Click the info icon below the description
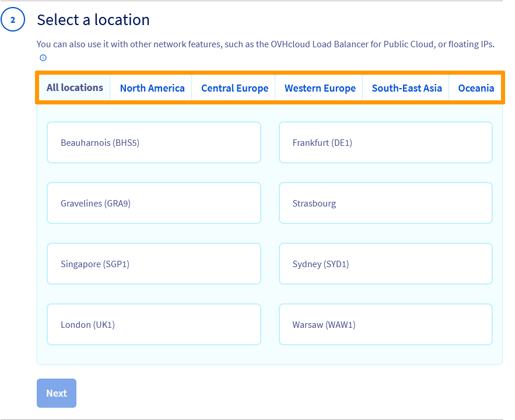515x420 pixels. [43, 58]
